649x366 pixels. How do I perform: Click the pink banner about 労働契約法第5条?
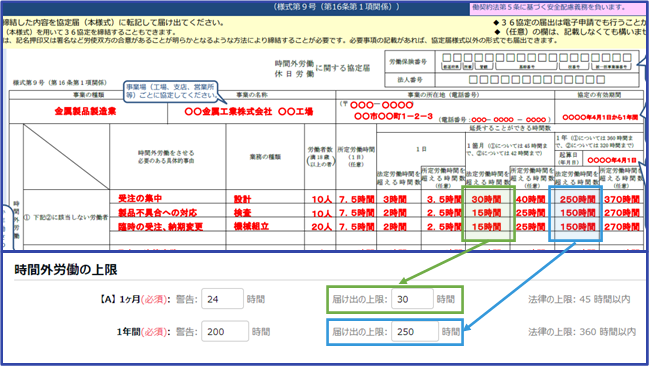557,7
